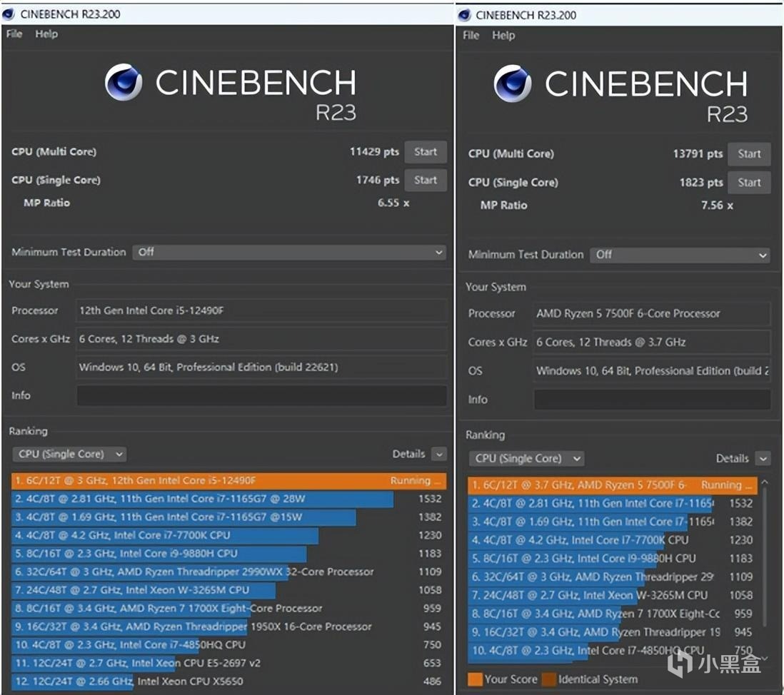
Task: Click 13791 pts multi core score
Action: [698, 154]
